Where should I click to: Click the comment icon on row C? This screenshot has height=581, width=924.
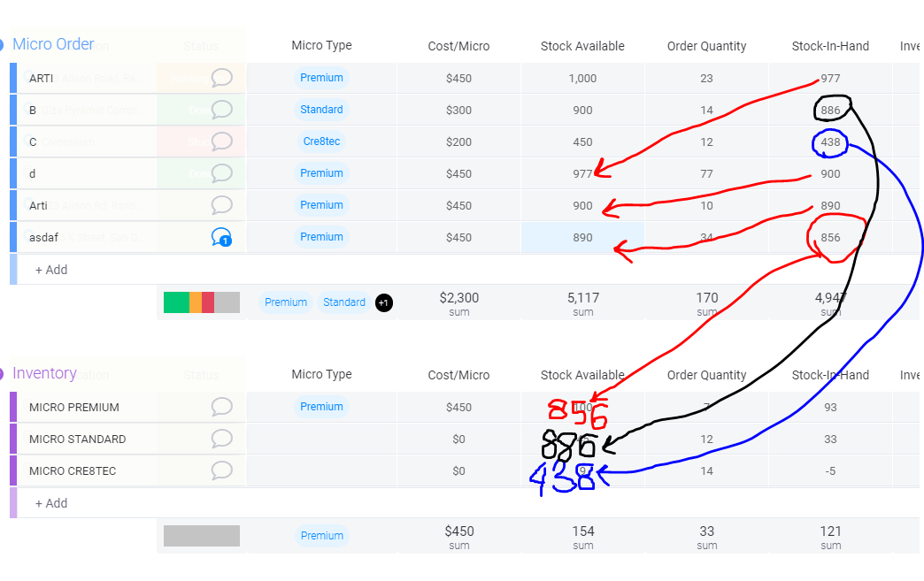[x=221, y=141]
